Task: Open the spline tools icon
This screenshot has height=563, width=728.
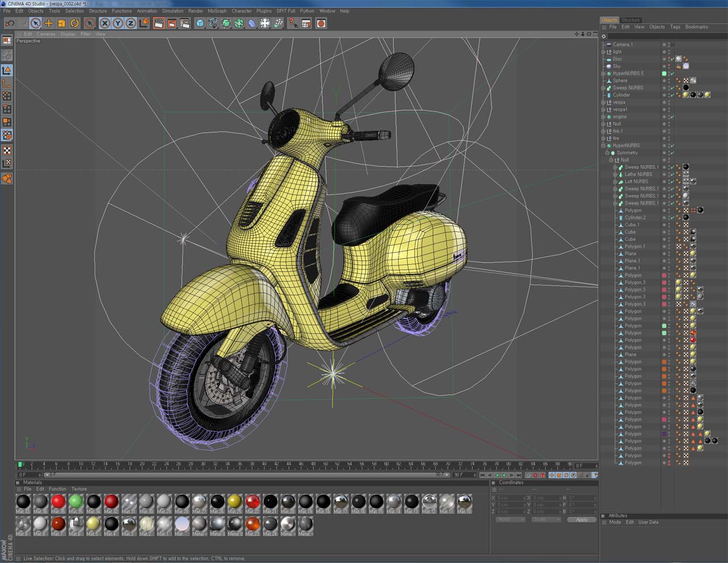Action: click(x=213, y=23)
